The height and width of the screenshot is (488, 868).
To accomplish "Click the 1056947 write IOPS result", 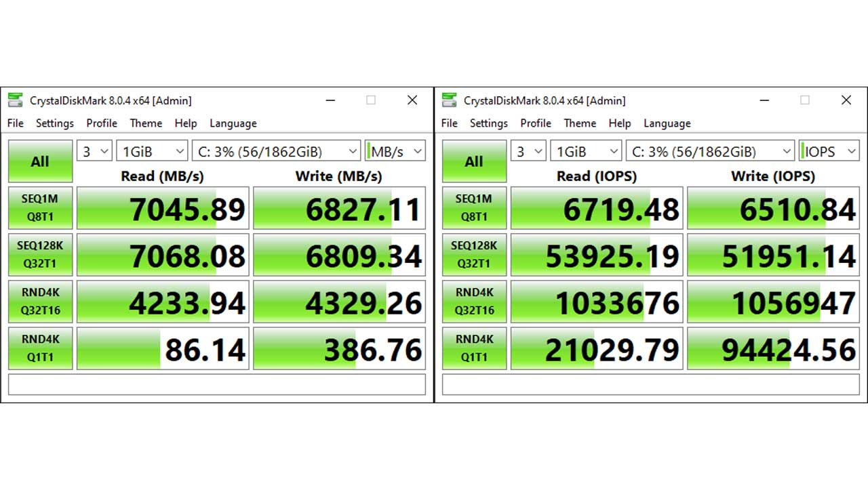I will pyautogui.click(x=773, y=302).
